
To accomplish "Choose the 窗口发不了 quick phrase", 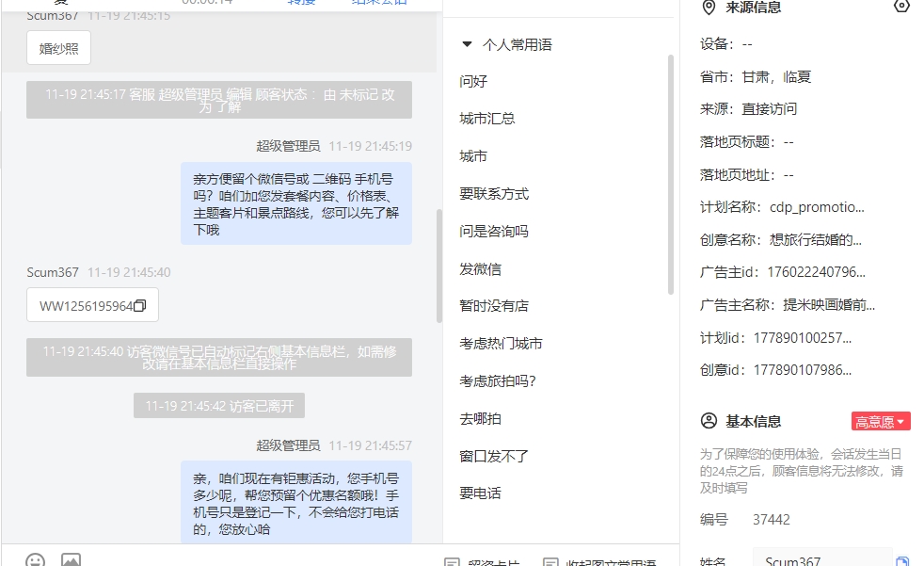I will (x=494, y=457).
